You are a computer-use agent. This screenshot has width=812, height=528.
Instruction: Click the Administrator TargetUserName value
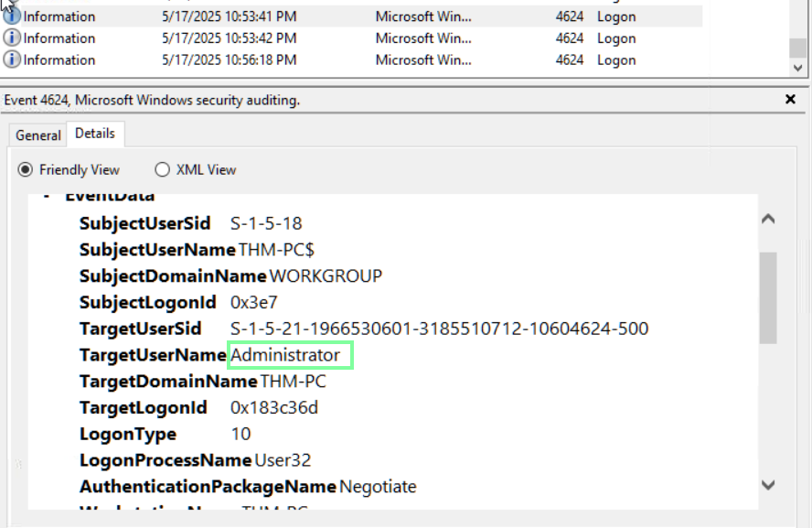tap(285, 355)
